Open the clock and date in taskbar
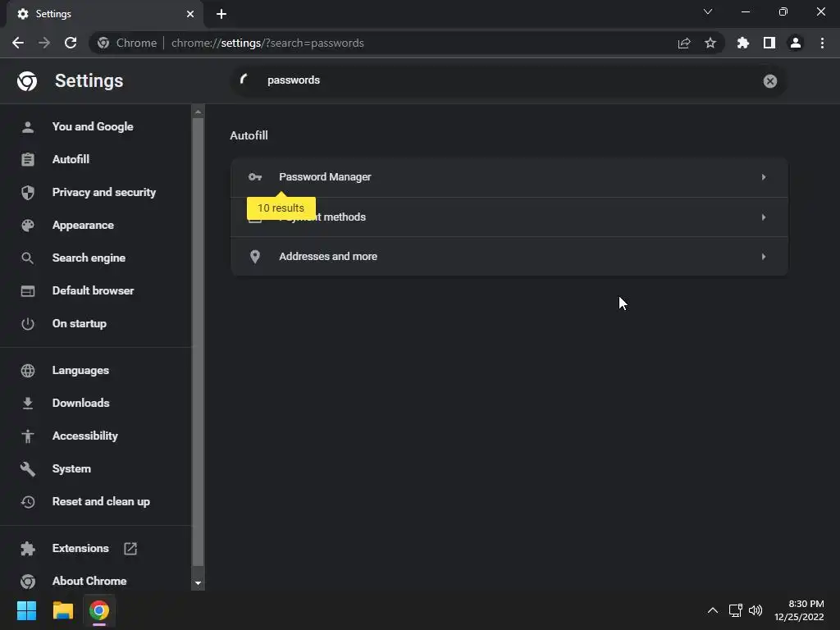The image size is (840, 630). (799, 610)
